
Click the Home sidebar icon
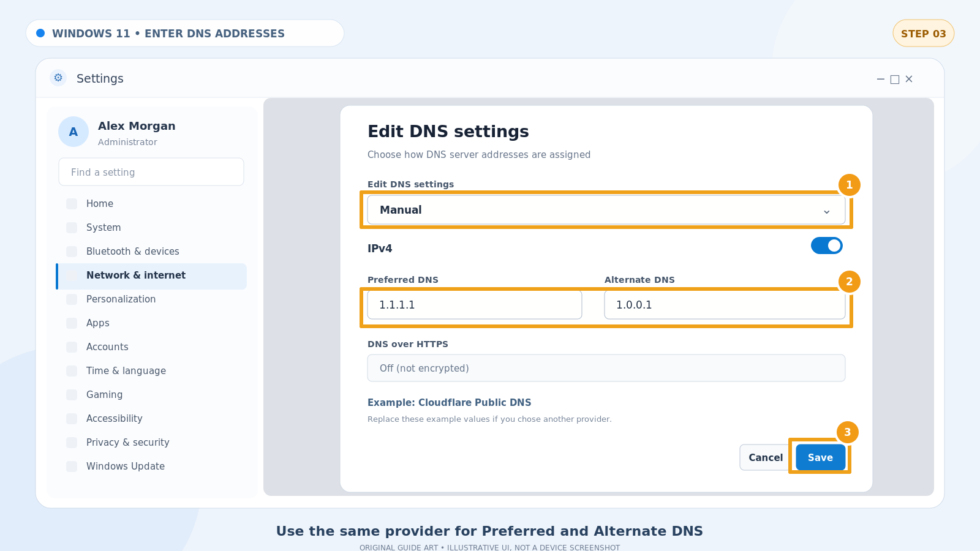tap(72, 204)
